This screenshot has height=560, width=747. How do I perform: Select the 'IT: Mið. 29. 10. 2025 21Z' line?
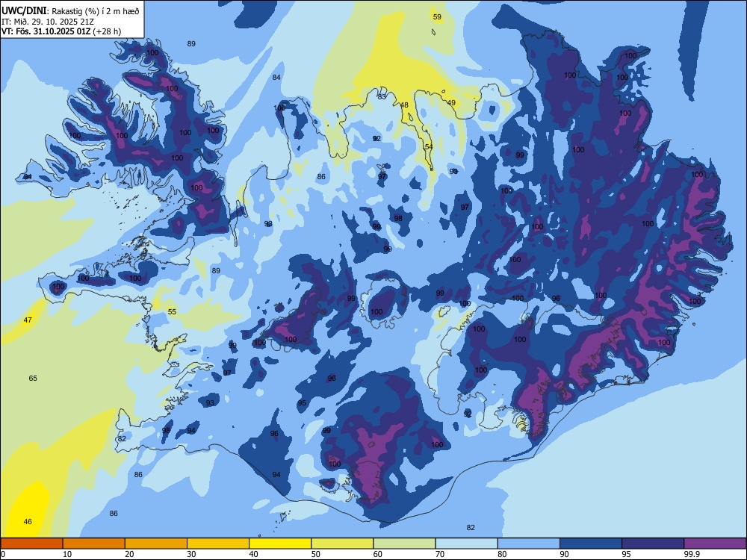pyautogui.click(x=48, y=22)
